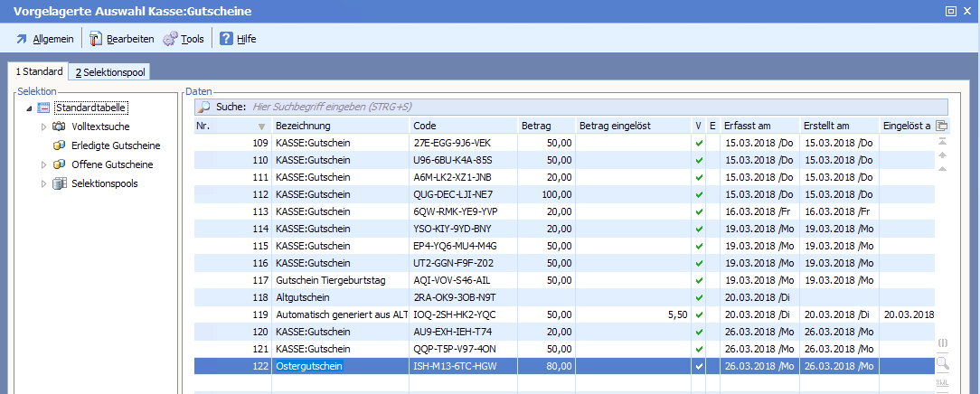This screenshot has width=980, height=394.
Task: Sort by the Betrag column header
Action: tap(535, 126)
